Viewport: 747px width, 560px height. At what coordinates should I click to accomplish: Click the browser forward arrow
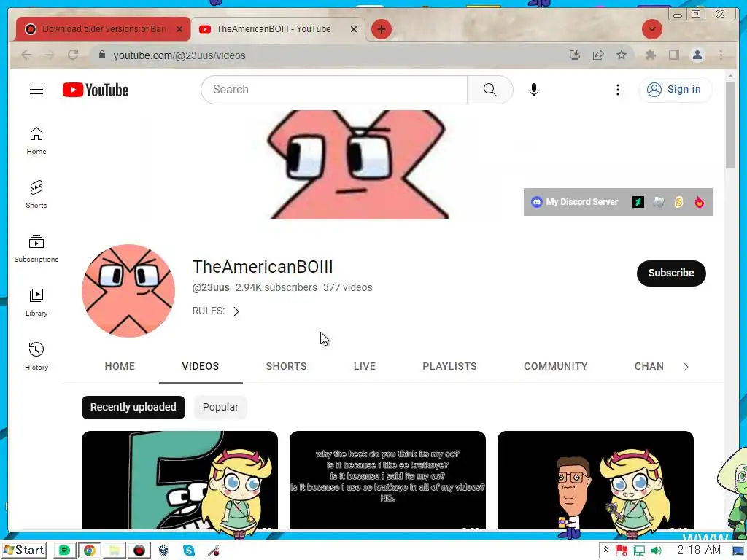coord(50,55)
